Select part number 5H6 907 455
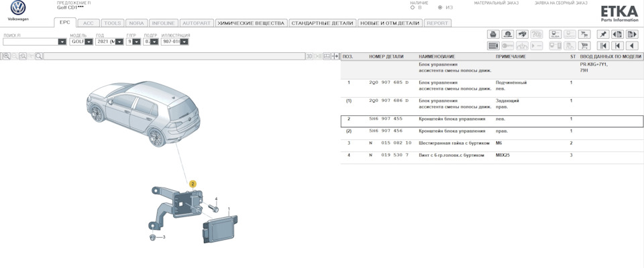 pyautogui.click(x=386, y=119)
